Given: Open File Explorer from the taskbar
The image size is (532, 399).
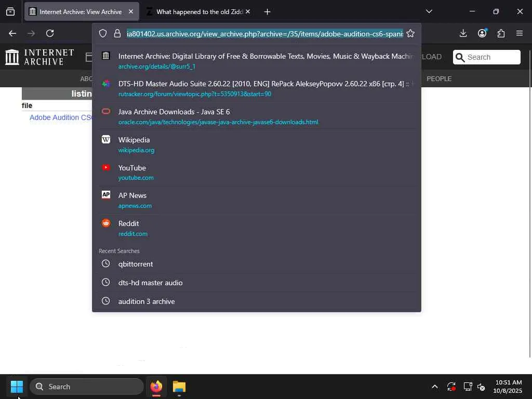Looking at the screenshot, I should coord(179,387).
